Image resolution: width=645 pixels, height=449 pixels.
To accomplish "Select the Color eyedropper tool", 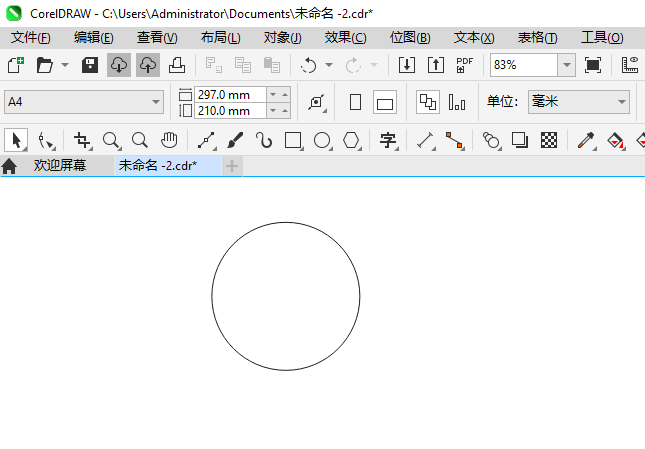I will click(586, 141).
